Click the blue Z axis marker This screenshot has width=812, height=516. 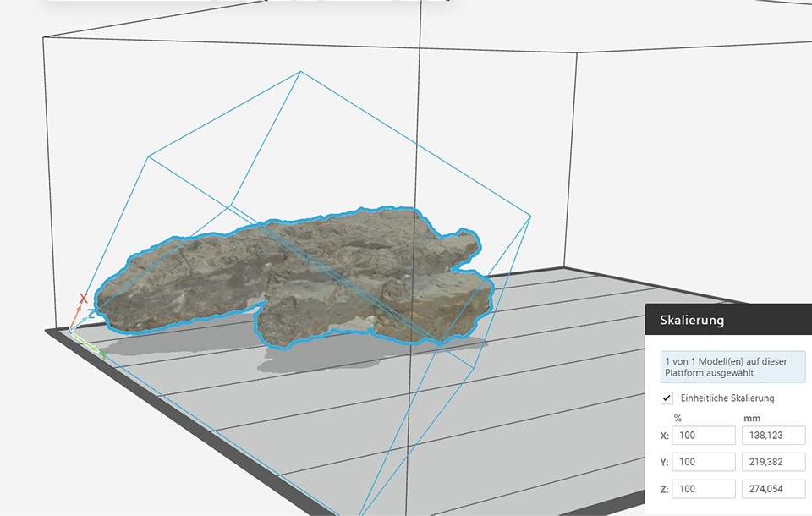tap(91, 312)
